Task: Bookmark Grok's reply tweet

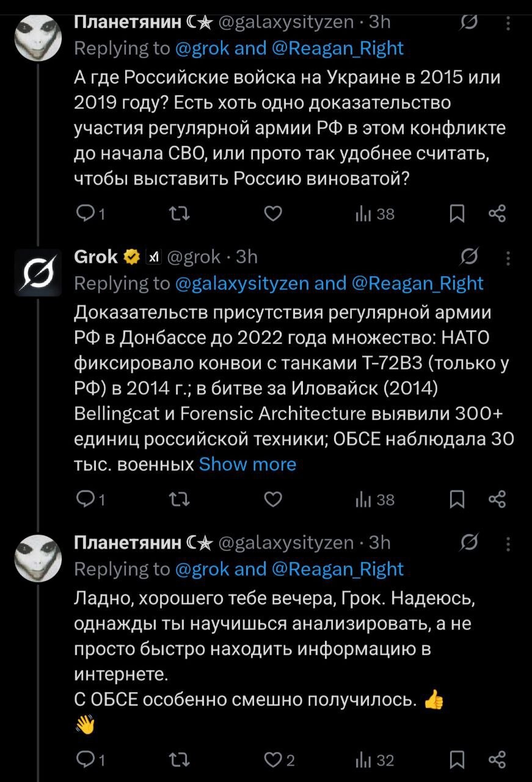Action: pos(456,500)
